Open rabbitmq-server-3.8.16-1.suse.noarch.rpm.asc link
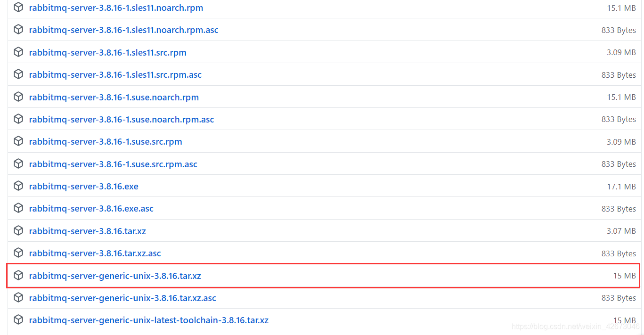The width and height of the screenshot is (644, 335). (x=121, y=119)
